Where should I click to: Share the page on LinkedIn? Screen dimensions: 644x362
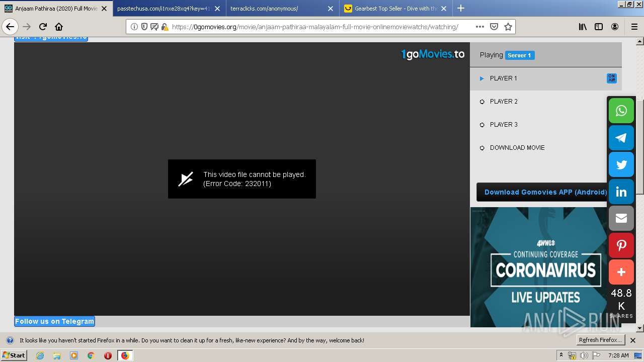pos(621,192)
